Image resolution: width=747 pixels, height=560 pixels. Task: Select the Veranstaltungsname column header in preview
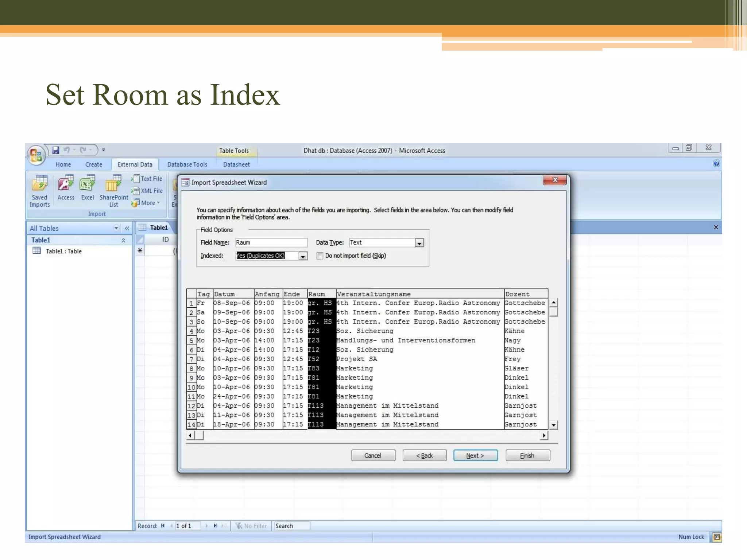(420, 294)
